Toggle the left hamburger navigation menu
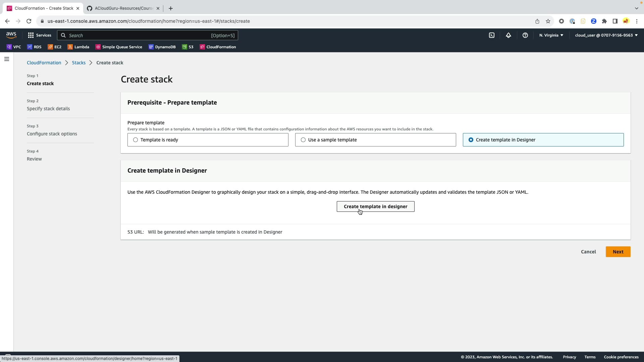 (x=7, y=59)
